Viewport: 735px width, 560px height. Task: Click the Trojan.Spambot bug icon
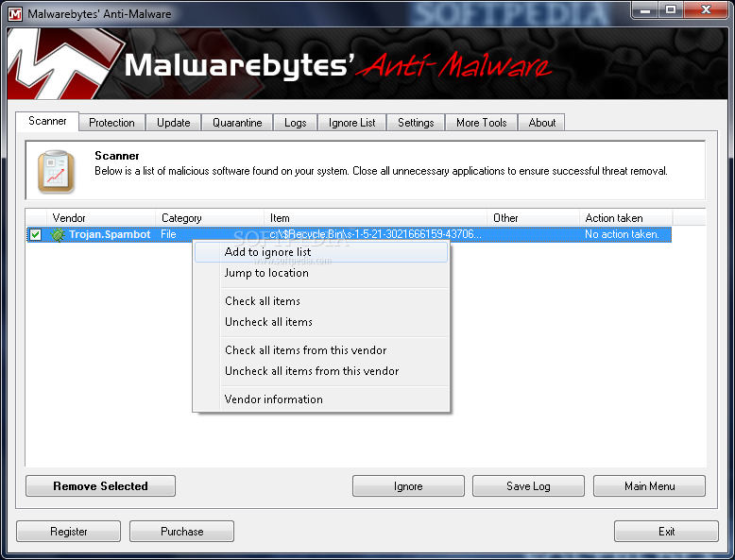pyautogui.click(x=58, y=234)
